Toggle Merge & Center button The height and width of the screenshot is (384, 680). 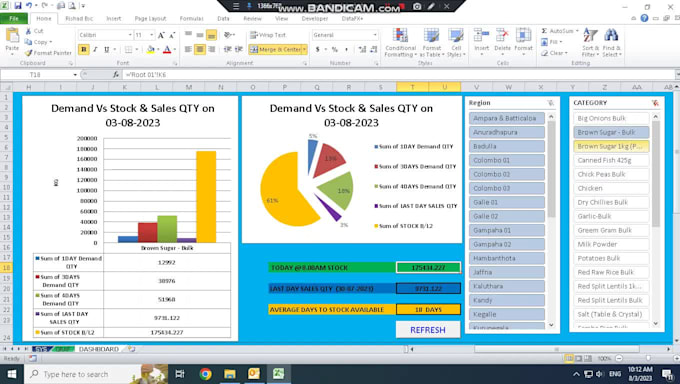tap(275, 49)
